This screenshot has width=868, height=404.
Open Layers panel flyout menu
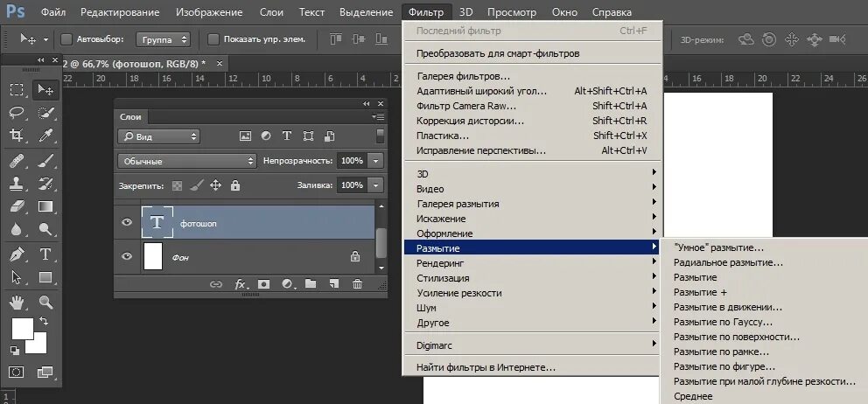click(379, 117)
